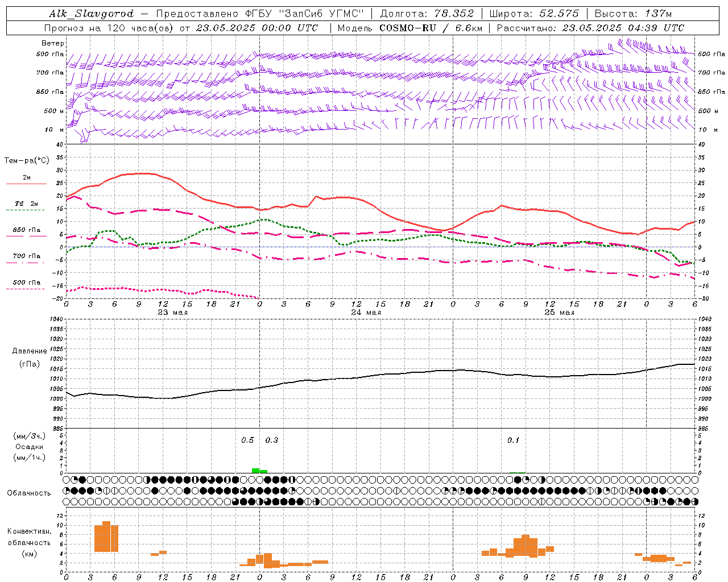Click the "Облачность" cloud cover label

tap(29, 493)
